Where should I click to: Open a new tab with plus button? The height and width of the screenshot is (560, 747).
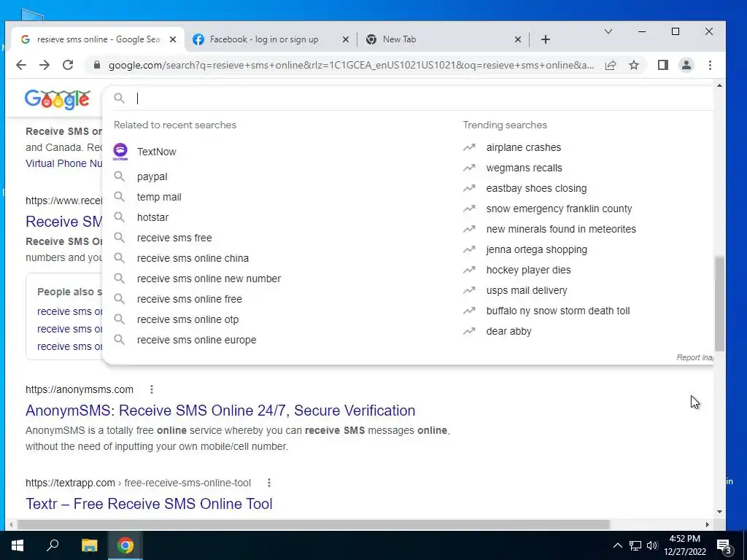pyautogui.click(x=546, y=39)
